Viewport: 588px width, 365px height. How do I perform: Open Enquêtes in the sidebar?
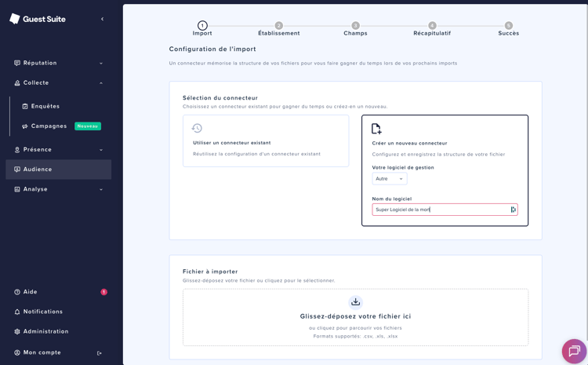45,106
